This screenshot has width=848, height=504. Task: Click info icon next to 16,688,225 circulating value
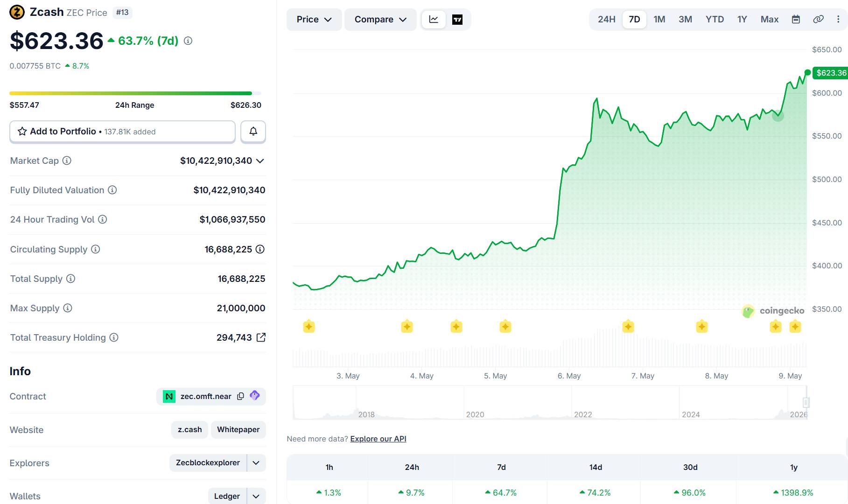click(260, 249)
